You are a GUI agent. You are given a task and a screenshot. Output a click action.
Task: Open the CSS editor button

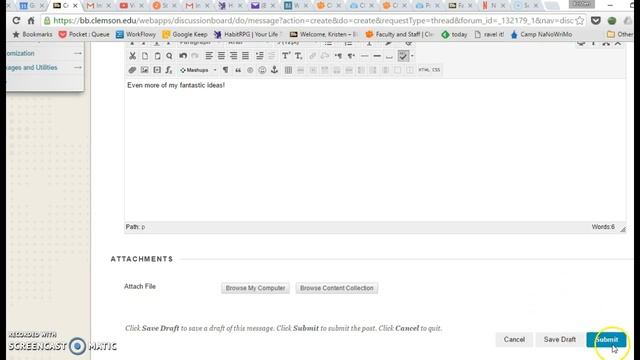[x=436, y=70]
